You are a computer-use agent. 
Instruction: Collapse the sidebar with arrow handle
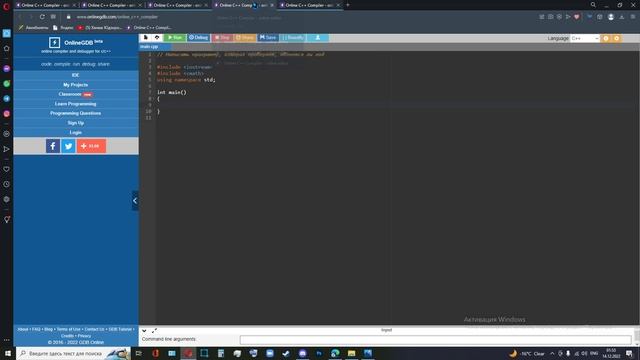135,200
